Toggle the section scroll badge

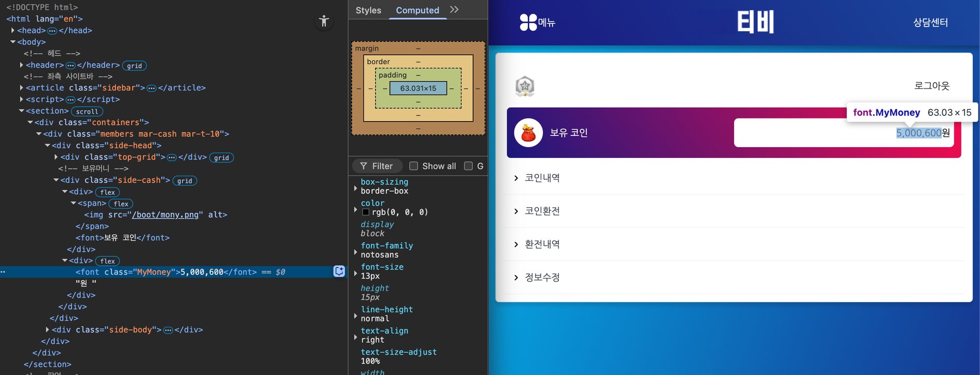[87, 111]
